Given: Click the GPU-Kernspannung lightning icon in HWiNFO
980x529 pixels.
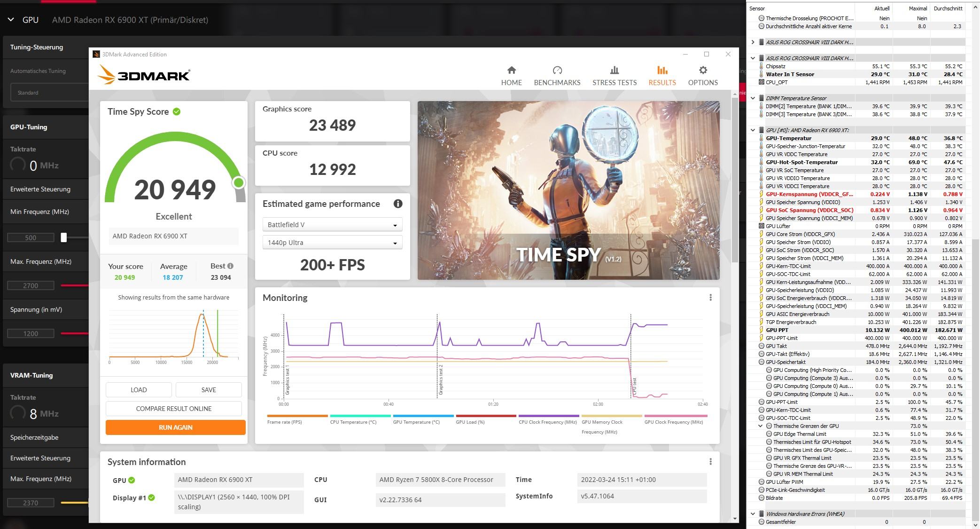Looking at the screenshot, I should coord(761,194).
